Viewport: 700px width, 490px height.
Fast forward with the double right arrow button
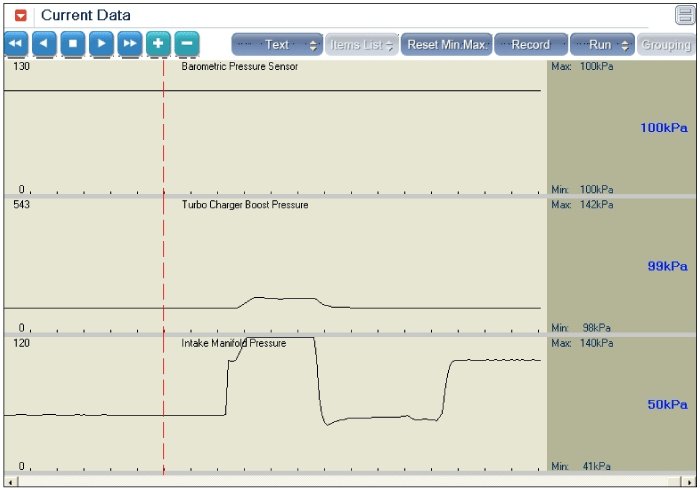130,44
